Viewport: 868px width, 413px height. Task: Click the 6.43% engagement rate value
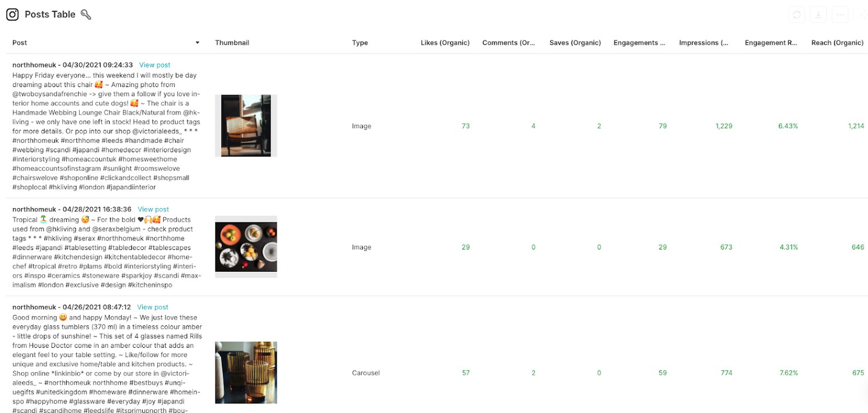click(x=787, y=126)
